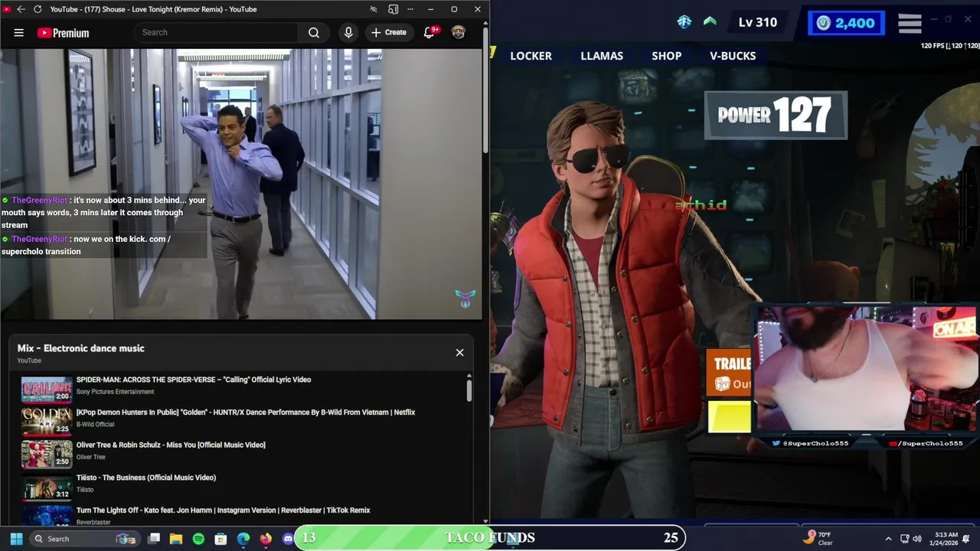Open the "Golden" dance performance thumbnail
The height and width of the screenshot is (551, 980).
click(46, 422)
